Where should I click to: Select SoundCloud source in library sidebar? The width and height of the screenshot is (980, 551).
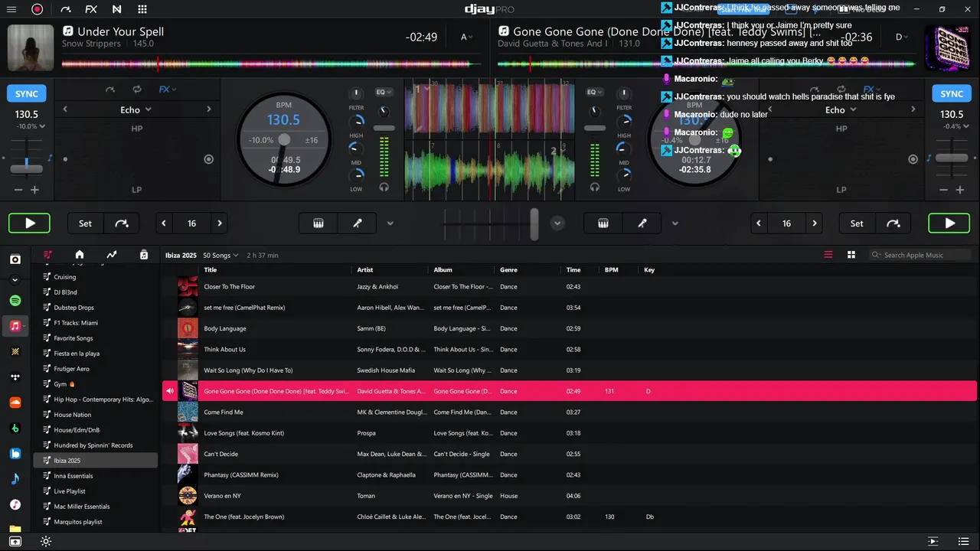pyautogui.click(x=15, y=403)
